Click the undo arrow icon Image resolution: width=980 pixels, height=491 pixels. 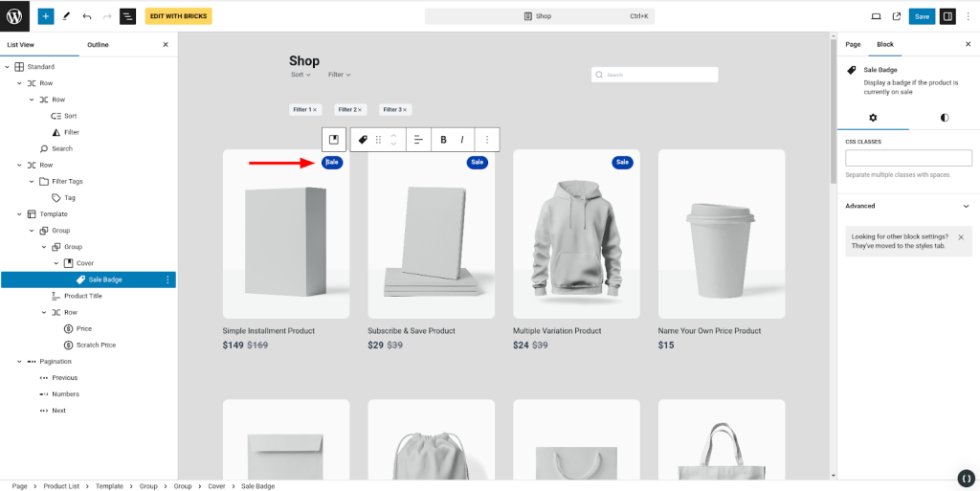[x=87, y=16]
